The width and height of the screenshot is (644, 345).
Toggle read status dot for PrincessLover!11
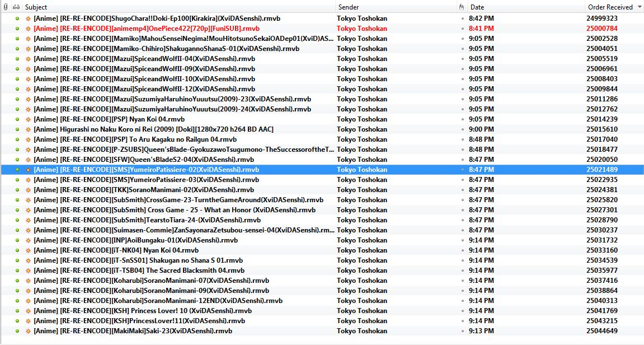pos(17,321)
